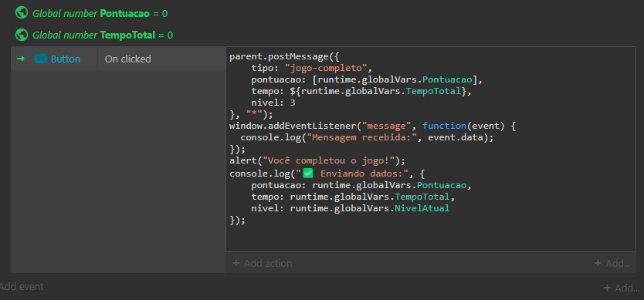Click the blank area of the script editor
The height and width of the screenshot is (300, 644).
(x=430, y=238)
